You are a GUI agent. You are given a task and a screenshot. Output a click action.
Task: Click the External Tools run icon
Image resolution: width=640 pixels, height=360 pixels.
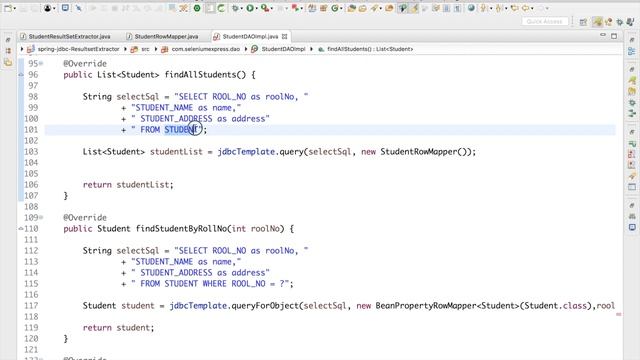tap(295, 8)
